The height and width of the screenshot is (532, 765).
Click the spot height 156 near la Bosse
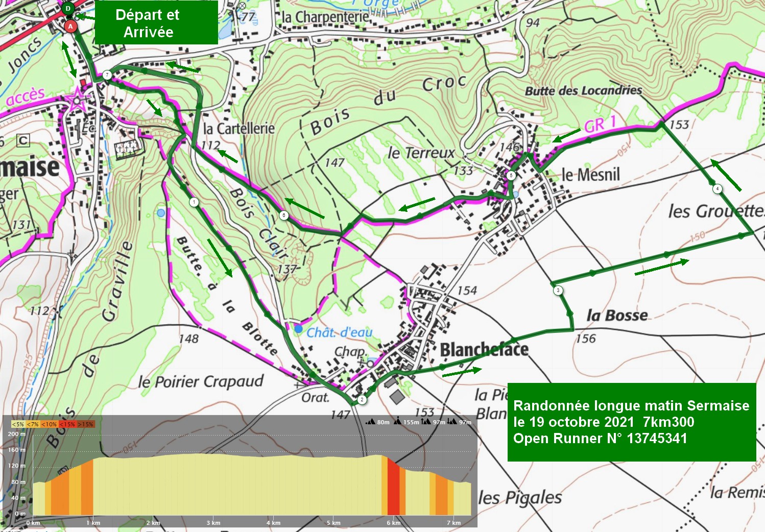coord(585,338)
